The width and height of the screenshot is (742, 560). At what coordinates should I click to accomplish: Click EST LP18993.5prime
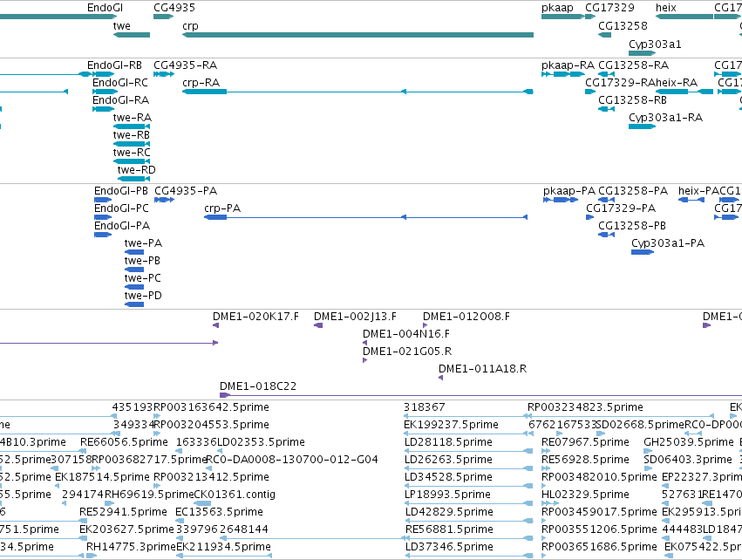[x=447, y=495]
